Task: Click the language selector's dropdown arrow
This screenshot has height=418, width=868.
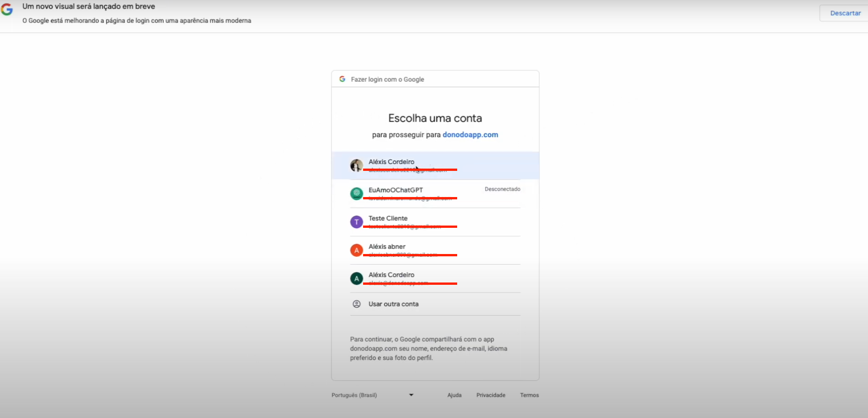Action: coord(411,395)
